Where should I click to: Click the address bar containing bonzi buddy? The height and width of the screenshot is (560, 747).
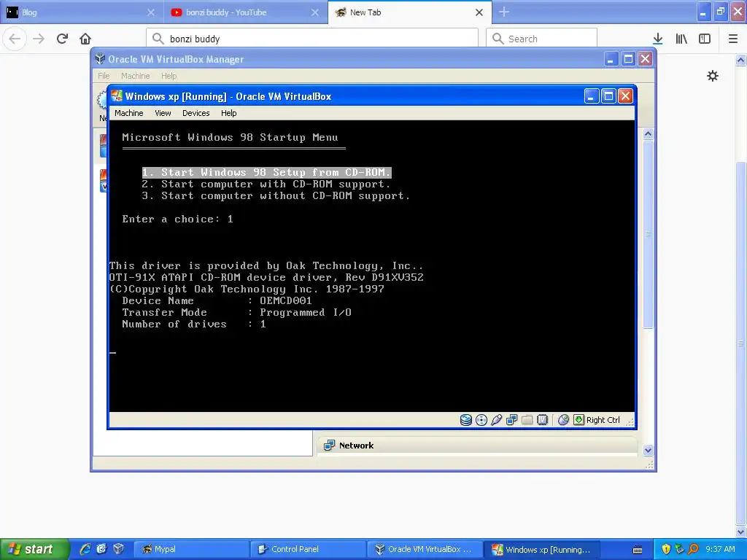click(312, 39)
